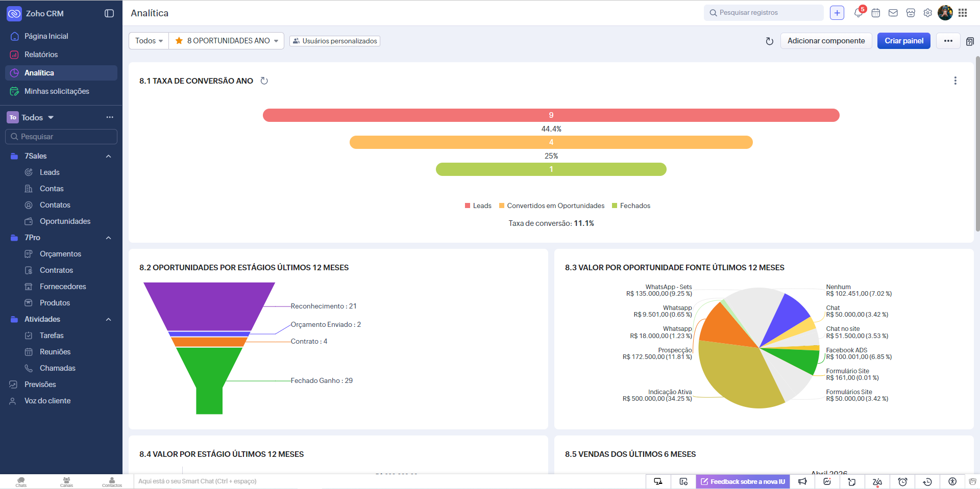The width and height of the screenshot is (980, 489).
Task: Open the notifications bell icon
Action: click(x=858, y=13)
